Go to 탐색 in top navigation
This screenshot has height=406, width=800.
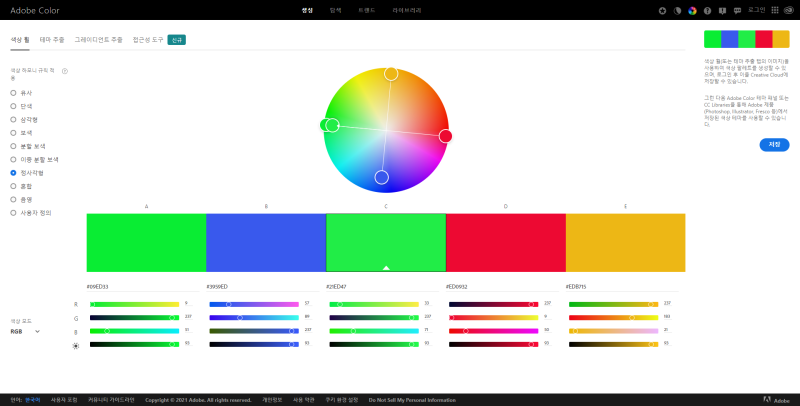335,10
